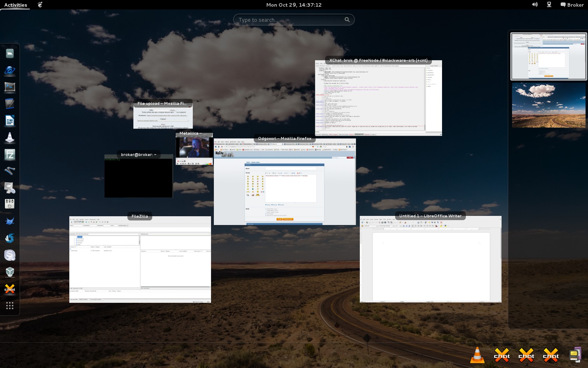Launch LibreOffice Writer from the dash
Viewport: 588px width, 368px height.
pyautogui.click(x=10, y=121)
